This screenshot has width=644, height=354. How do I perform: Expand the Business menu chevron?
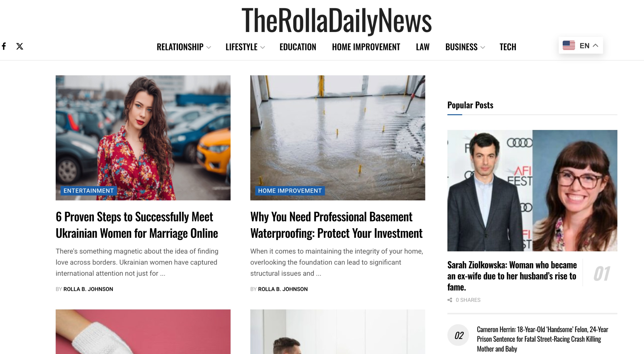coord(483,47)
